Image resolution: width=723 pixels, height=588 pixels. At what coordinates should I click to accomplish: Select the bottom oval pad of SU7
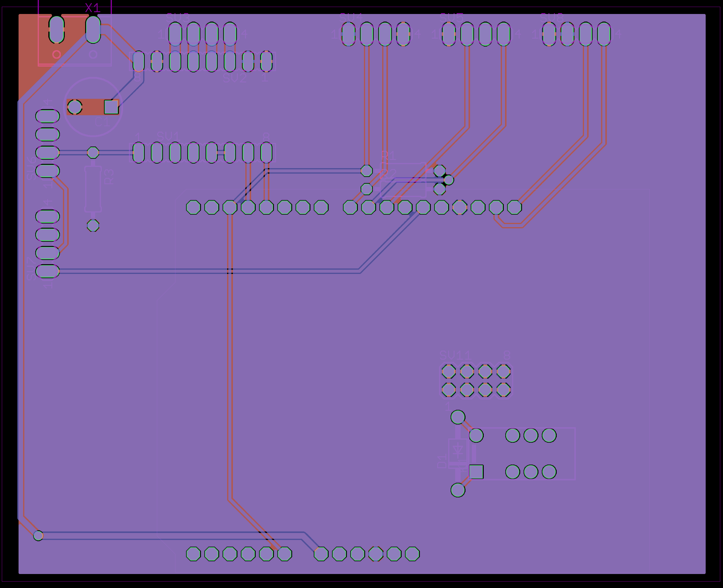click(x=47, y=271)
